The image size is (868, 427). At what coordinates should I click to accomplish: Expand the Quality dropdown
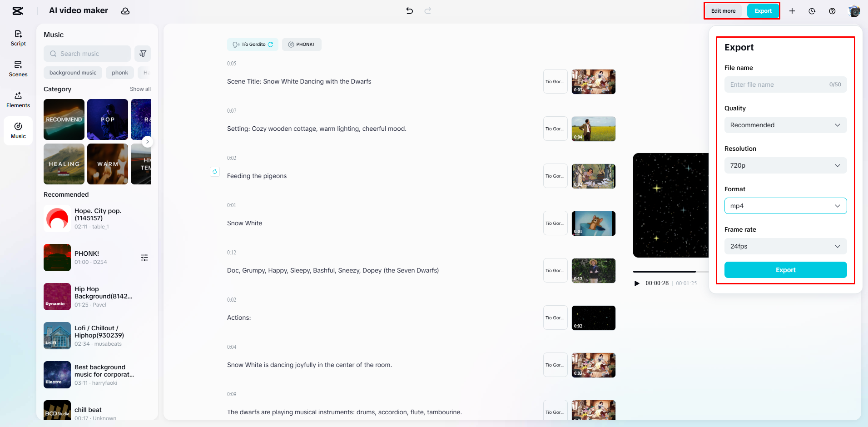click(x=785, y=125)
